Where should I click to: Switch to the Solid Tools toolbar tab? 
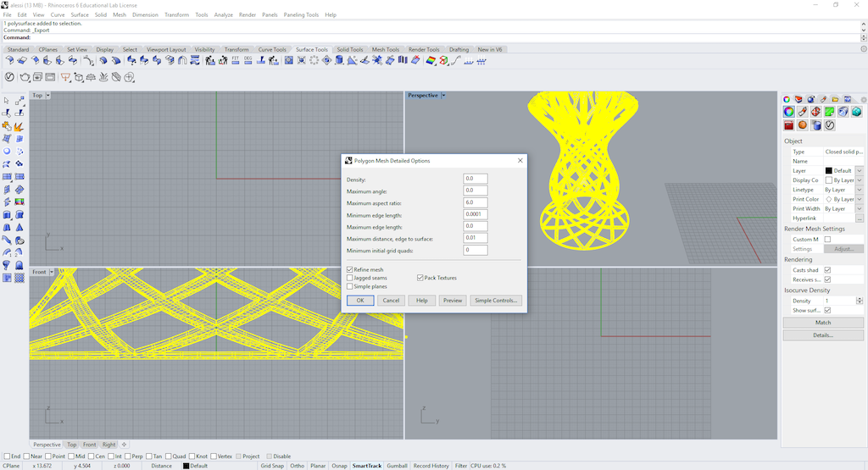click(350, 49)
